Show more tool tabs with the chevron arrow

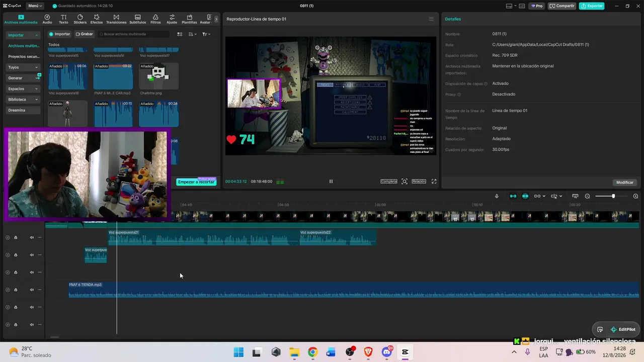tap(216, 19)
